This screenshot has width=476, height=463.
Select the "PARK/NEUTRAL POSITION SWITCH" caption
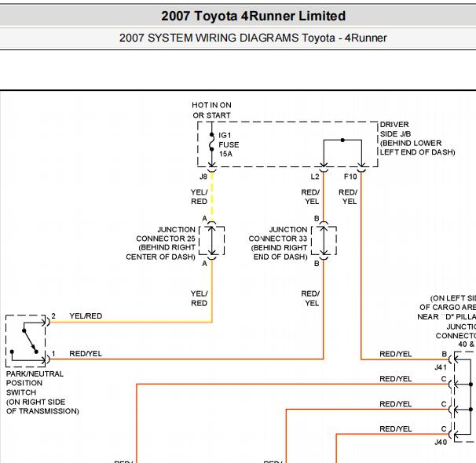click(42, 392)
